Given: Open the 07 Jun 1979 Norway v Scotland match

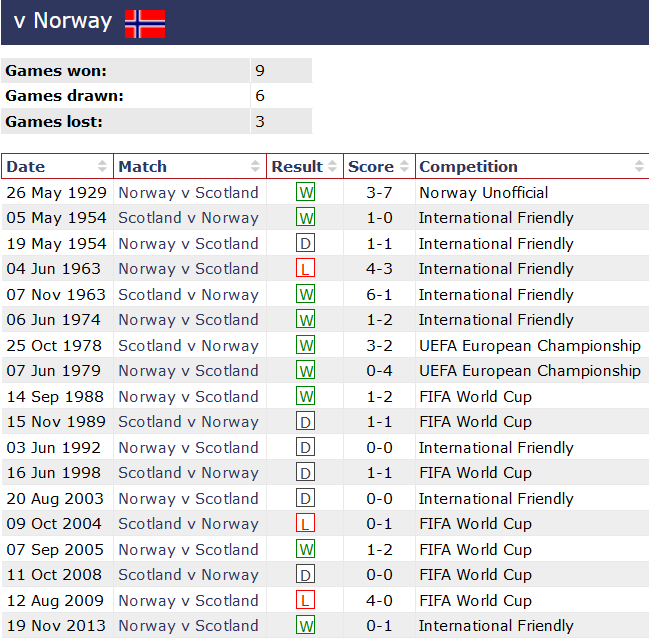Looking at the screenshot, I should point(188,371).
